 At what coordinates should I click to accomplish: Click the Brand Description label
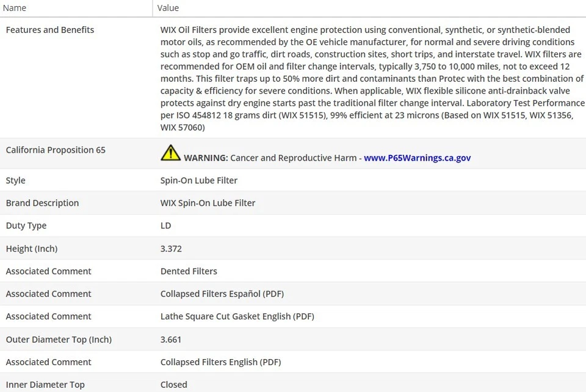(x=42, y=203)
